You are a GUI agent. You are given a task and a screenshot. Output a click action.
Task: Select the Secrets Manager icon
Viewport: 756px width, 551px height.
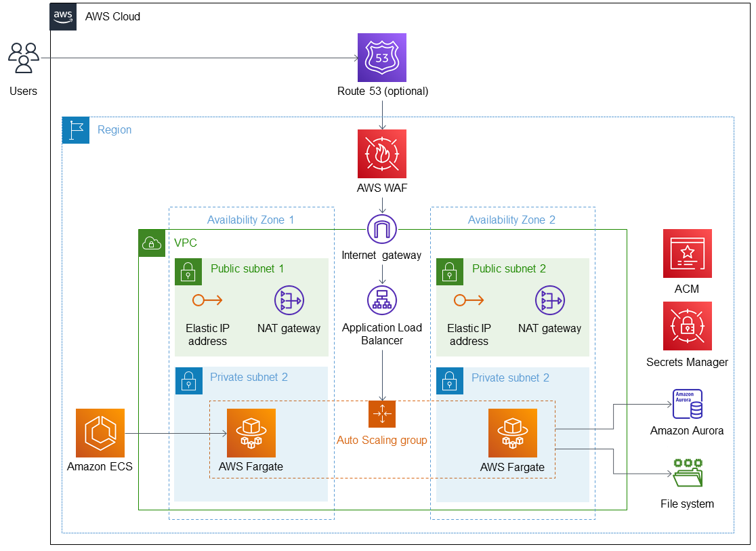pos(687,326)
